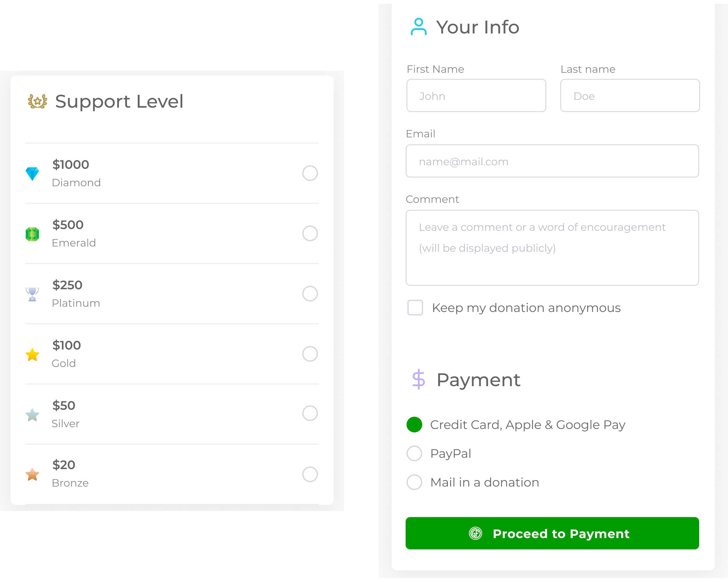
Task: Choose Mail in a donation option
Action: [x=414, y=482]
